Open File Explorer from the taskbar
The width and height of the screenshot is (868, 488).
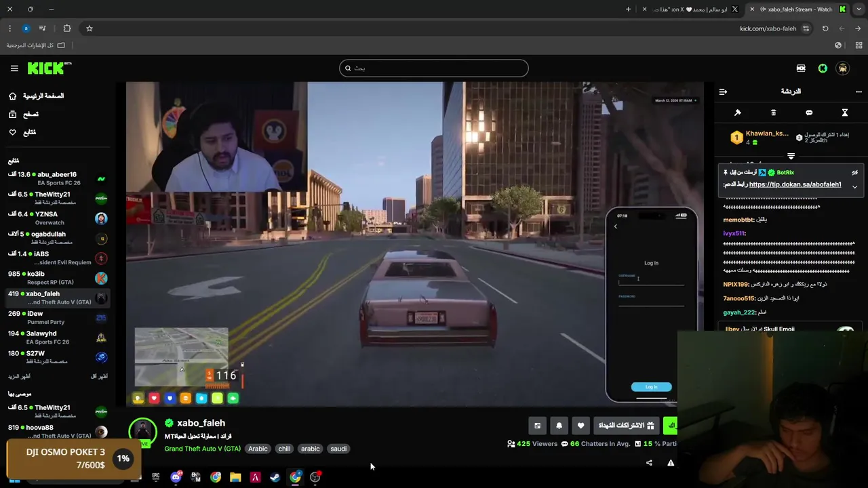click(235, 477)
